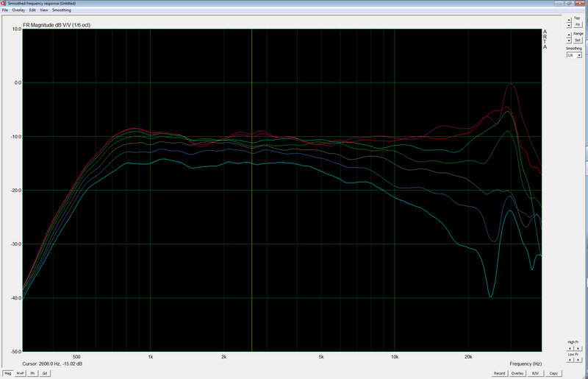
Task: Shift Low Fr right with arrow
Action: [x=578, y=360]
